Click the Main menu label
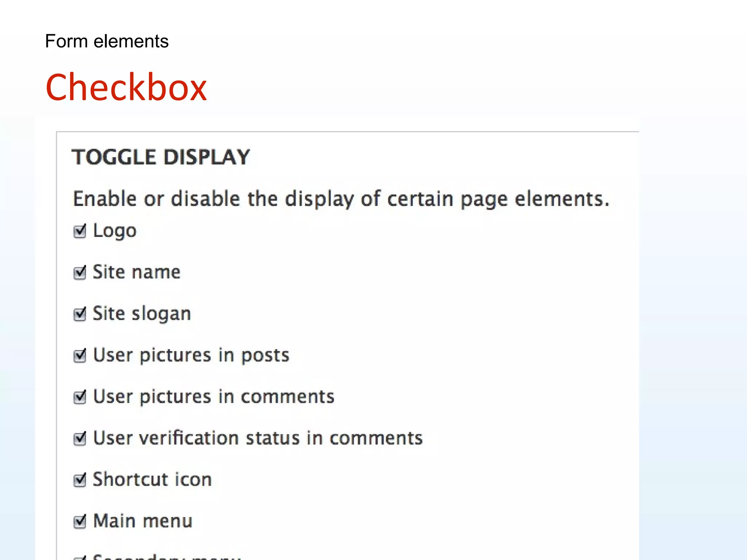Image resolution: width=747 pixels, height=560 pixels. [x=143, y=521]
